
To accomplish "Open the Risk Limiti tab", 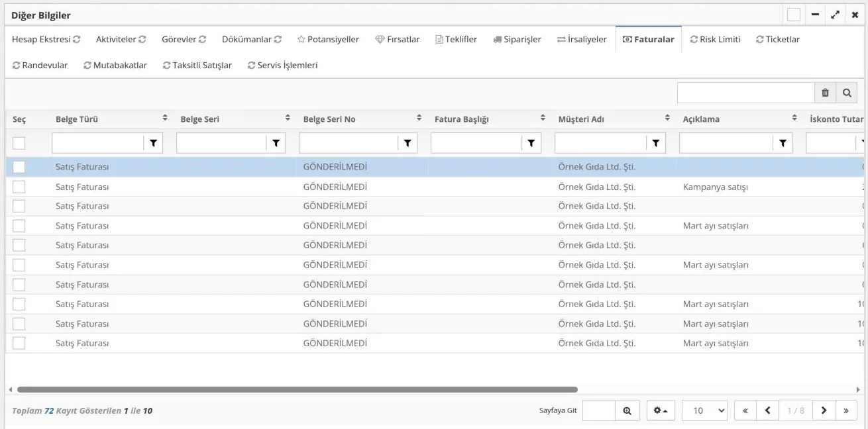I will (x=715, y=40).
